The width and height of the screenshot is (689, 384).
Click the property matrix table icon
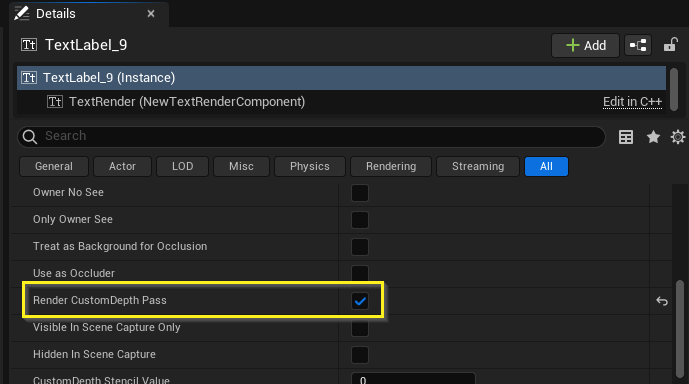(626, 137)
